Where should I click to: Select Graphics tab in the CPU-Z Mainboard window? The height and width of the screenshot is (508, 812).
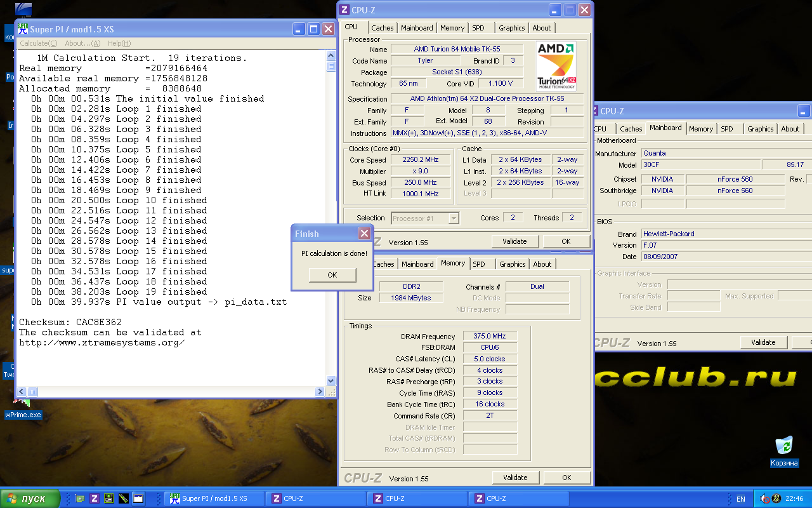tap(760, 129)
